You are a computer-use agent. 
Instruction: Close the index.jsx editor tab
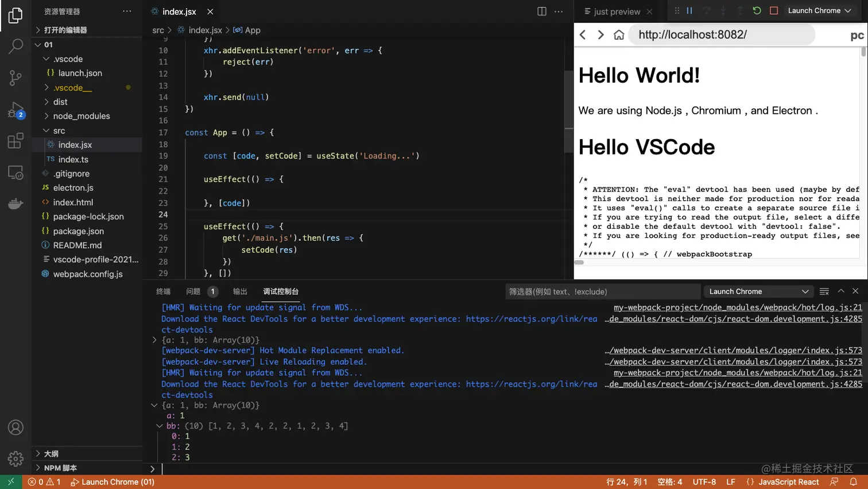point(210,11)
